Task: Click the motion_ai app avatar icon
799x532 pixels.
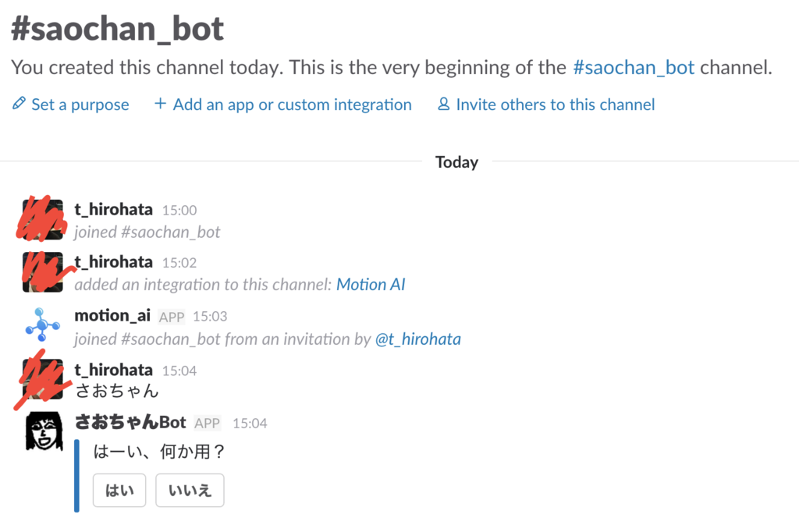Action: click(42, 325)
